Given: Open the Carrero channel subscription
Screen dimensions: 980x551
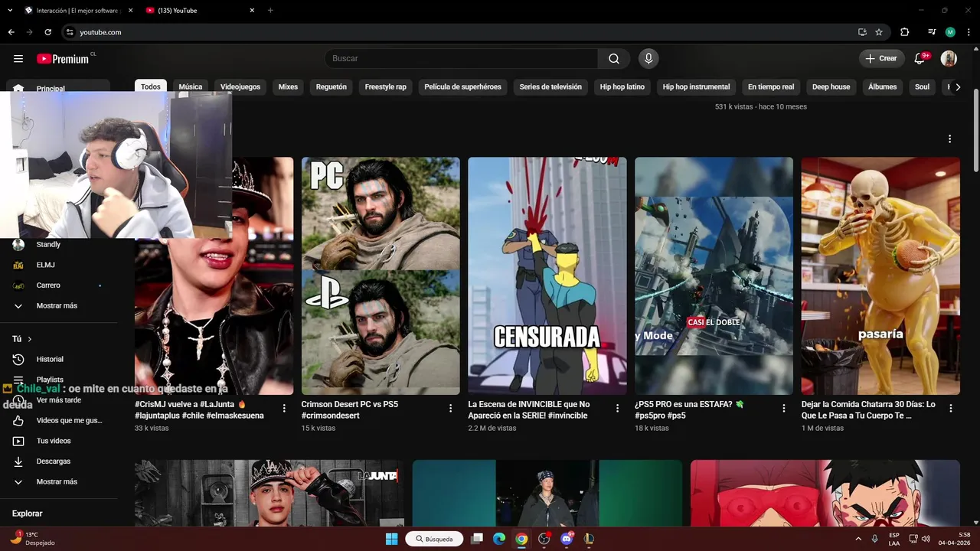Looking at the screenshot, I should point(58,285).
